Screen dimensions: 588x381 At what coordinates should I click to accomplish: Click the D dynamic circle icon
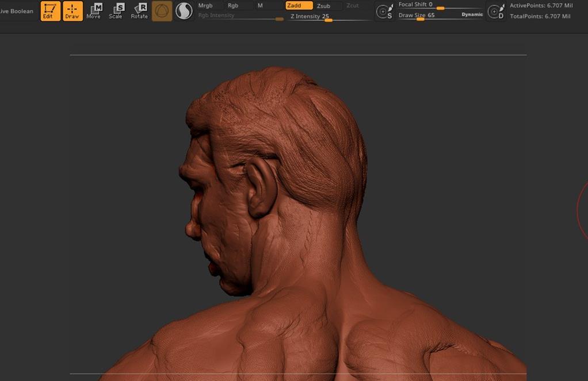[x=495, y=11]
